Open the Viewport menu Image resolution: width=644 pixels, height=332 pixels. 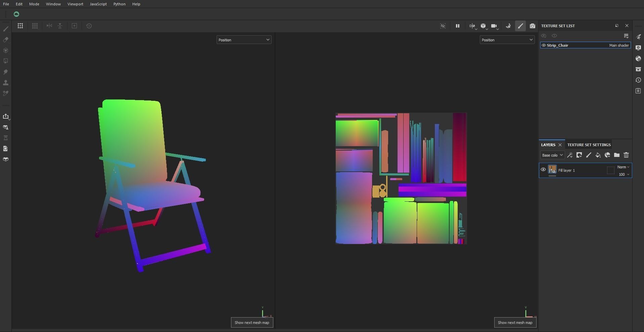tap(75, 4)
